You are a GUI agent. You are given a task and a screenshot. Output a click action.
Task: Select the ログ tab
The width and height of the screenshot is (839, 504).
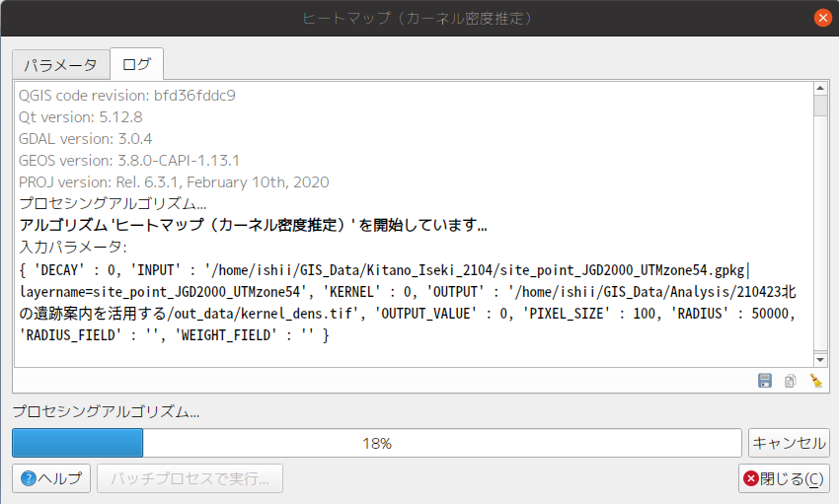(x=136, y=64)
